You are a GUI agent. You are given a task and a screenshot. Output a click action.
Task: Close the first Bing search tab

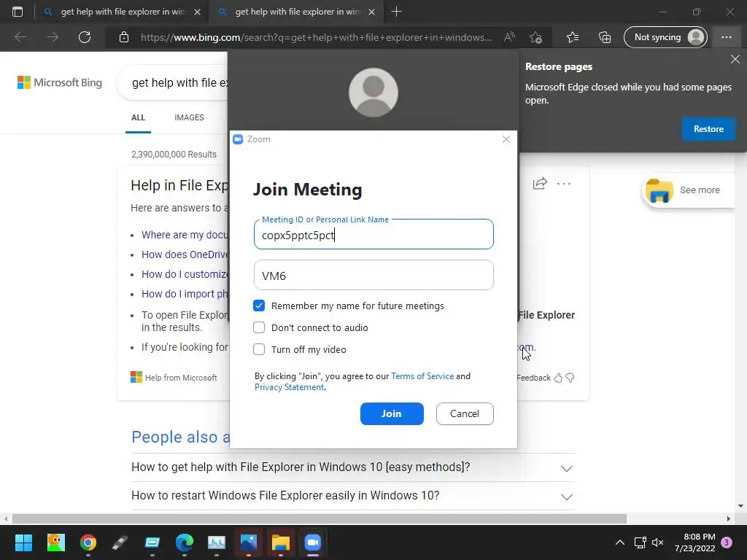[x=197, y=12]
